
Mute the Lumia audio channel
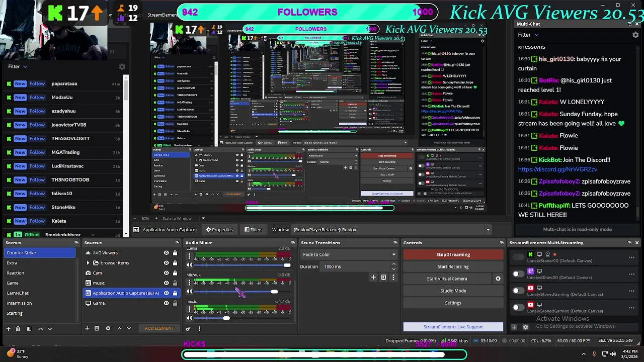point(190,265)
